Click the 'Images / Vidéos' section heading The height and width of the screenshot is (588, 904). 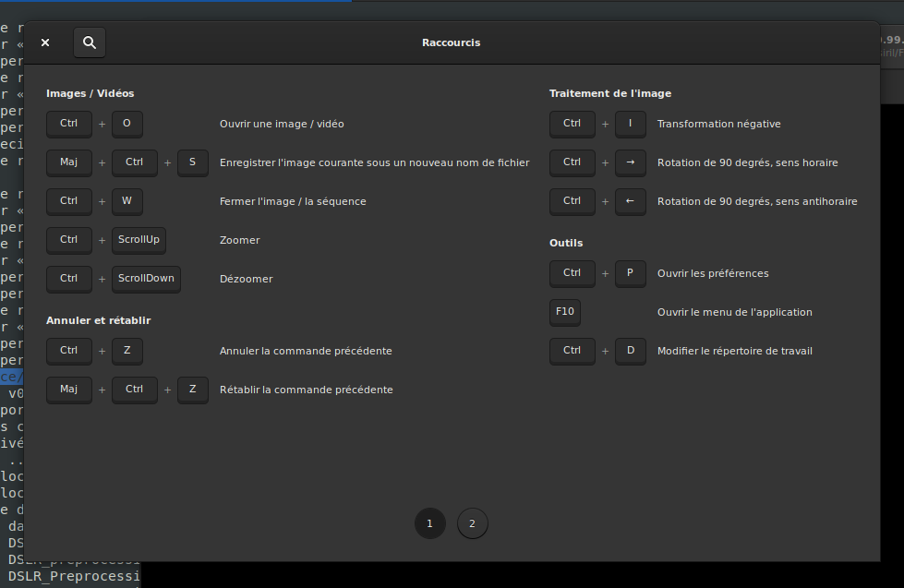pyautogui.click(x=90, y=93)
